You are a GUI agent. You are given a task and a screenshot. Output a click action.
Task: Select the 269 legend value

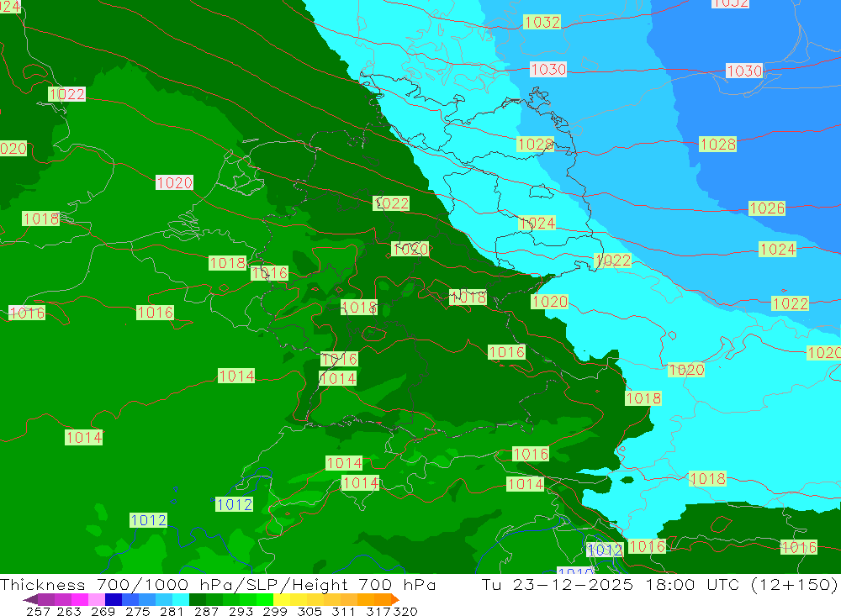103,611
